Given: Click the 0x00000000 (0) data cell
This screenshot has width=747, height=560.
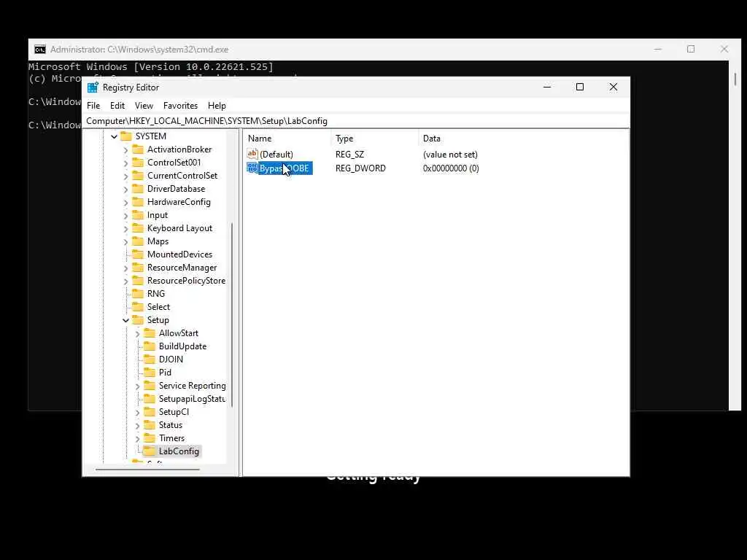Looking at the screenshot, I should point(451,168).
